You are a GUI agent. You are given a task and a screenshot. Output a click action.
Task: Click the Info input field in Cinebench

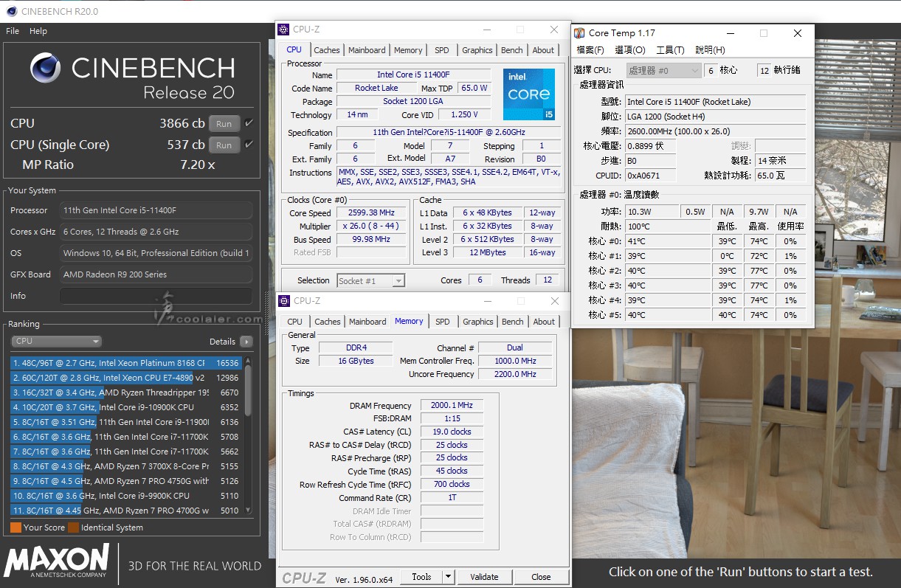[x=156, y=296]
